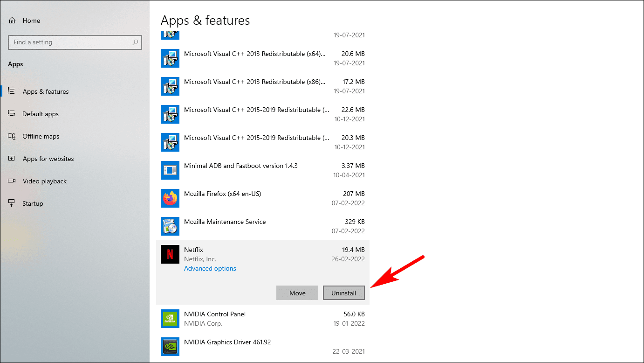This screenshot has height=363, width=644.
Task: Uninstall the Netflix app
Action: [x=344, y=293]
